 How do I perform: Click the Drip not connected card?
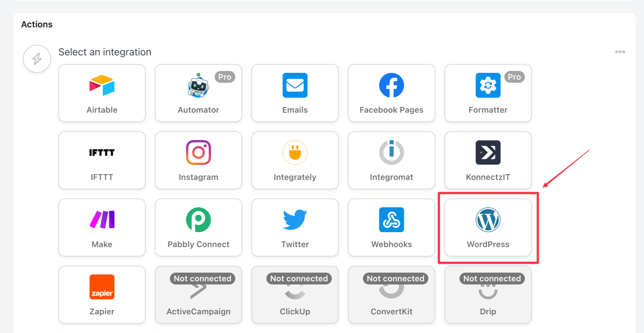(488, 295)
